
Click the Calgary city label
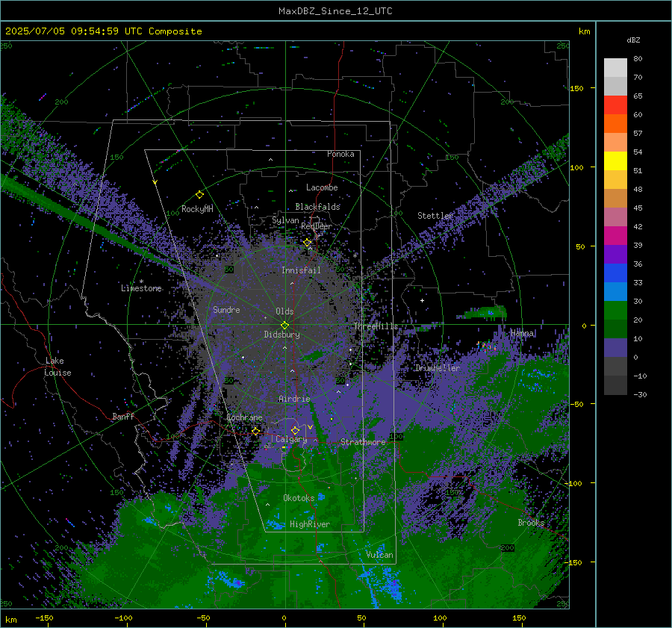[x=291, y=439]
